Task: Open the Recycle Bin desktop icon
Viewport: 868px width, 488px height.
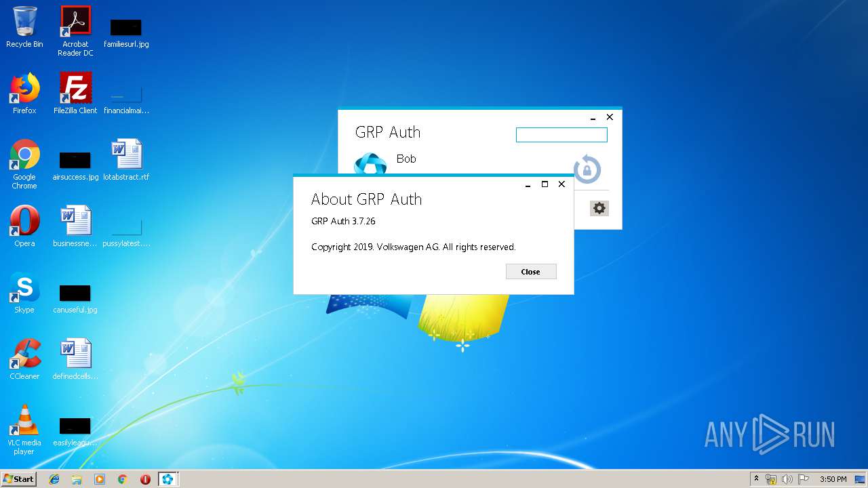Action: [x=24, y=27]
